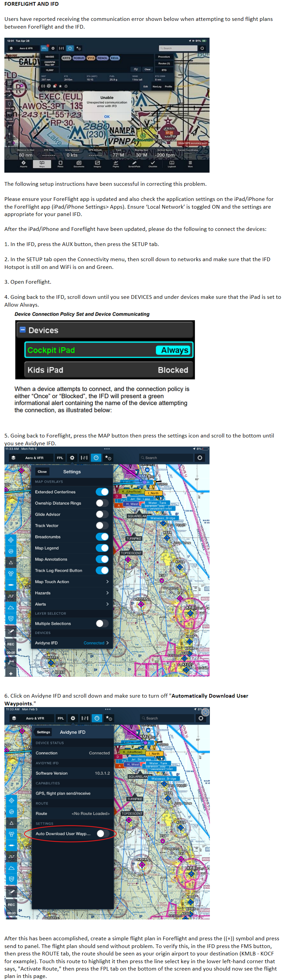This screenshot has width=286, height=980.
Task: Click the terrain mountain icon in Settings panel screenshot
Action: [x=11, y=607]
